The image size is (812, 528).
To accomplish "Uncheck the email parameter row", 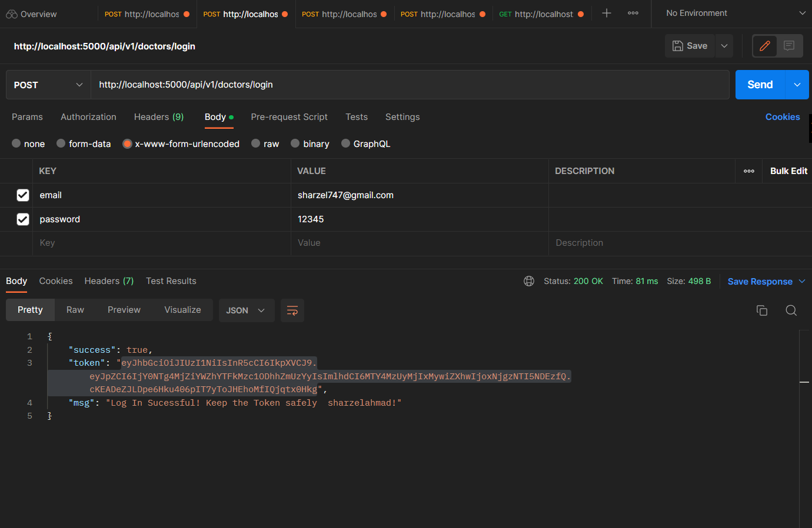I will tap(22, 195).
